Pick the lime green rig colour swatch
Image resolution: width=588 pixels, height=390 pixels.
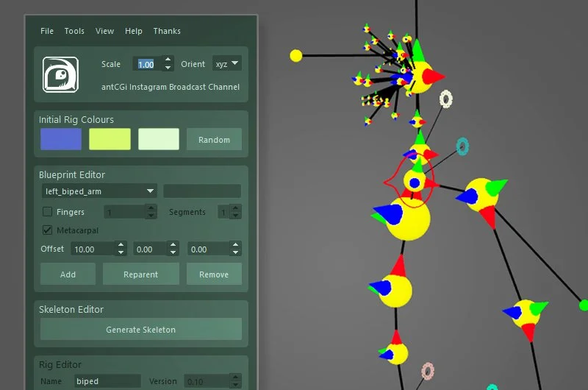[x=110, y=139]
